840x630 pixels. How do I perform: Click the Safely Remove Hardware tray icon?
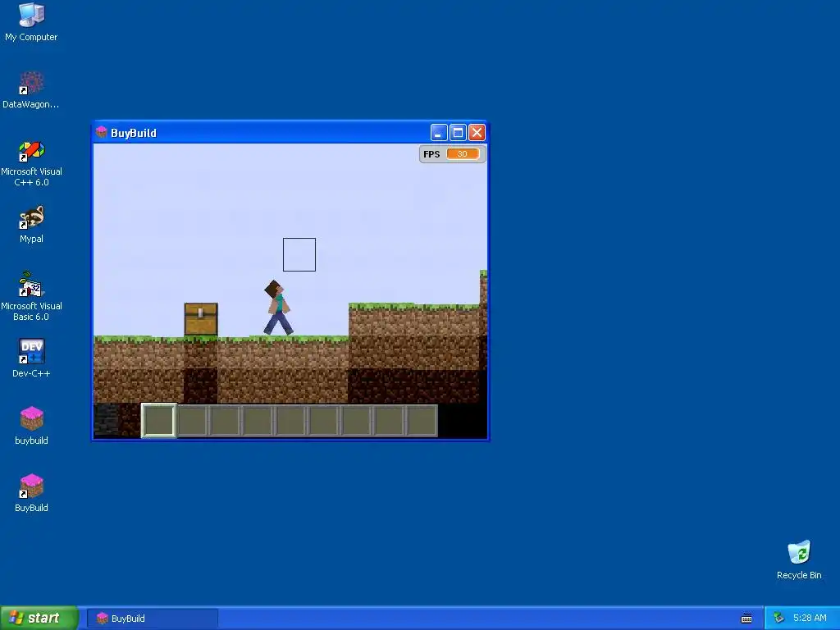[778, 619]
